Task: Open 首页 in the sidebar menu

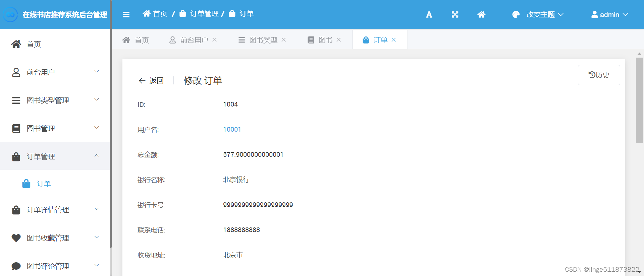Action: point(55,44)
